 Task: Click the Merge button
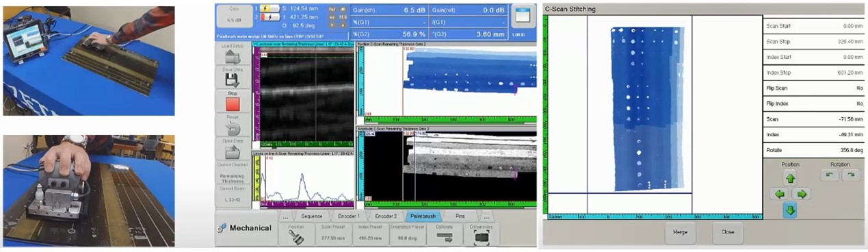(x=680, y=231)
